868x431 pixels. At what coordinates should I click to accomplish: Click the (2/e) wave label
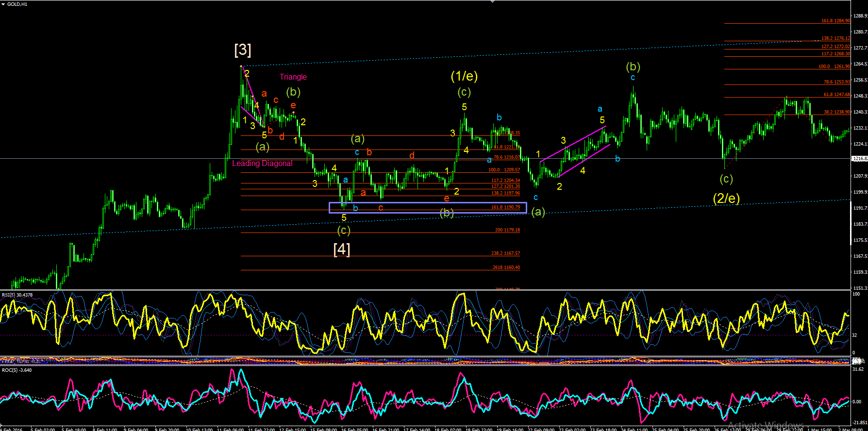726,198
